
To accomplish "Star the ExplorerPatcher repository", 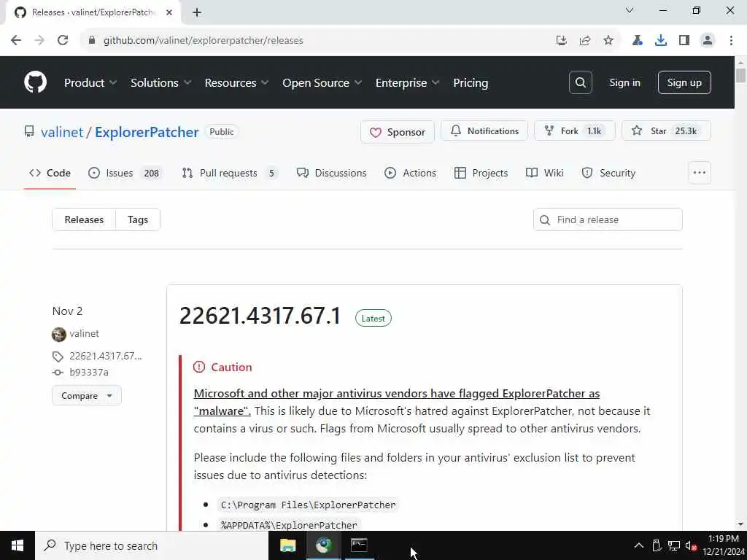I will (x=666, y=131).
